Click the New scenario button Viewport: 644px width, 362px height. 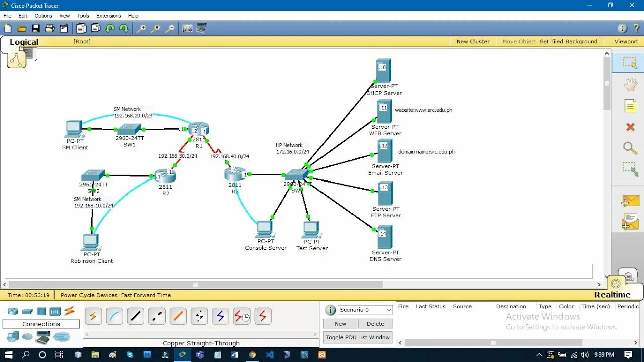point(340,324)
